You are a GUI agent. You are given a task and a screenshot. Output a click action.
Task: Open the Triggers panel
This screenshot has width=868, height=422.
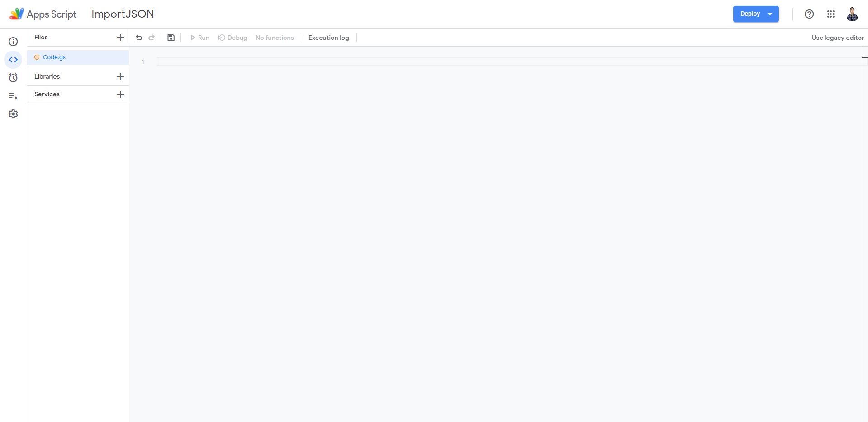point(13,78)
